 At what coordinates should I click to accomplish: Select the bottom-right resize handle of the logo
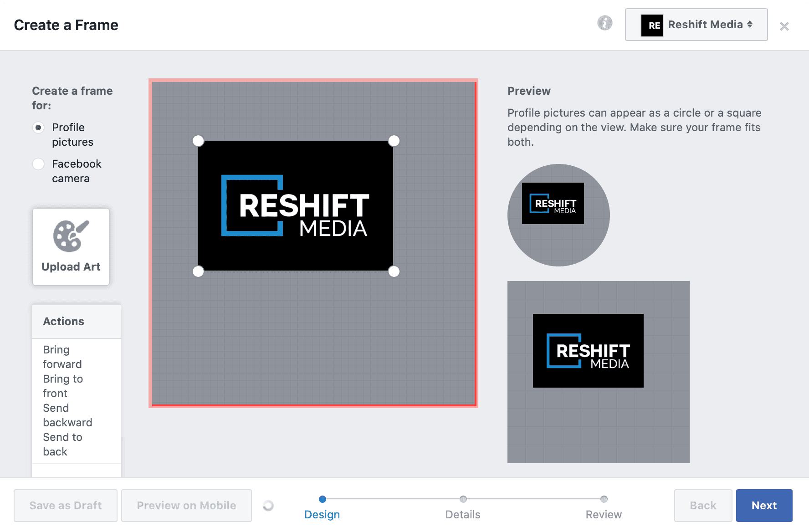coord(394,271)
